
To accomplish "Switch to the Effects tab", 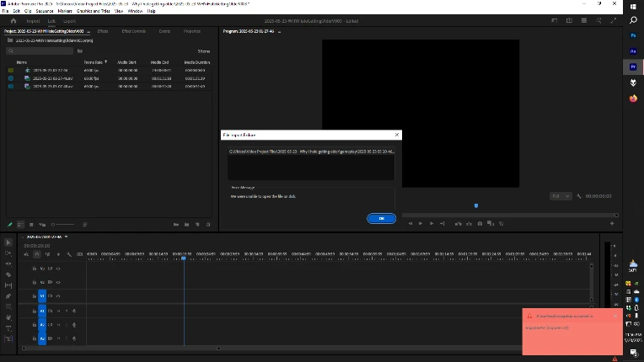I will point(103,31).
